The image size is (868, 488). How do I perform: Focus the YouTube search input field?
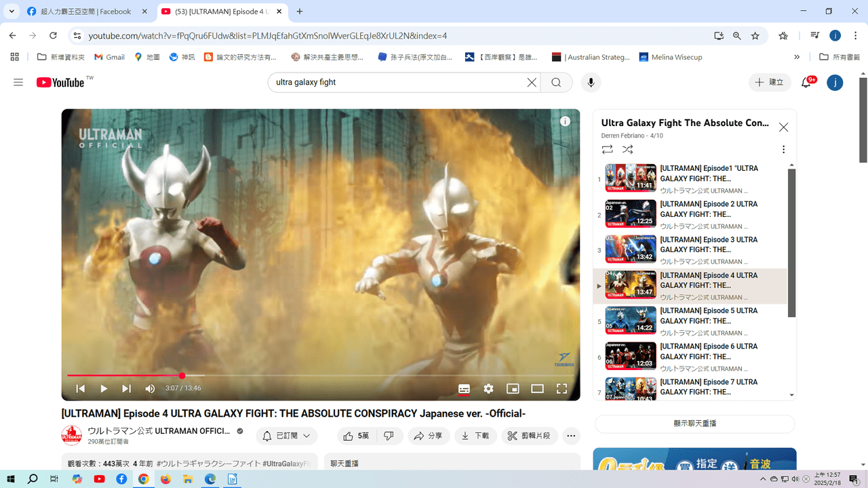[399, 82]
